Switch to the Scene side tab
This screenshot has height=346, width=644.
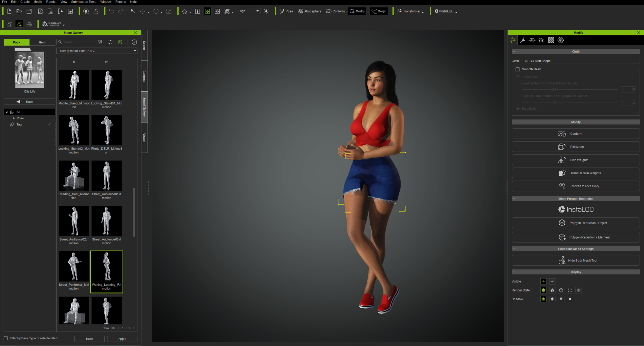(144, 45)
